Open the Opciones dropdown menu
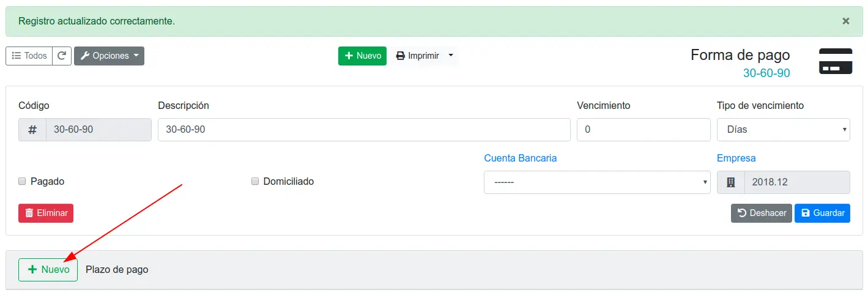This screenshot has height=298, width=868. (x=109, y=56)
